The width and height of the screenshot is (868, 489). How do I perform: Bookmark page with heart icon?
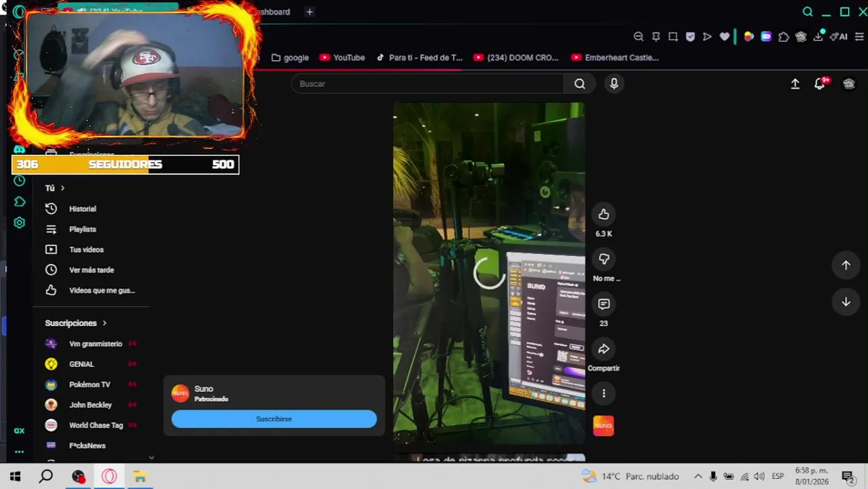[725, 37]
